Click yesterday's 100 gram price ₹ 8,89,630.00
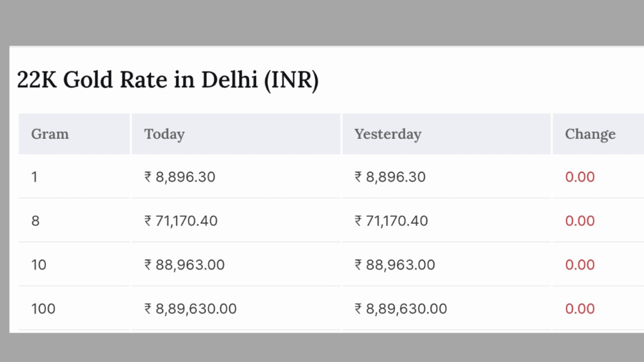 pos(401,309)
